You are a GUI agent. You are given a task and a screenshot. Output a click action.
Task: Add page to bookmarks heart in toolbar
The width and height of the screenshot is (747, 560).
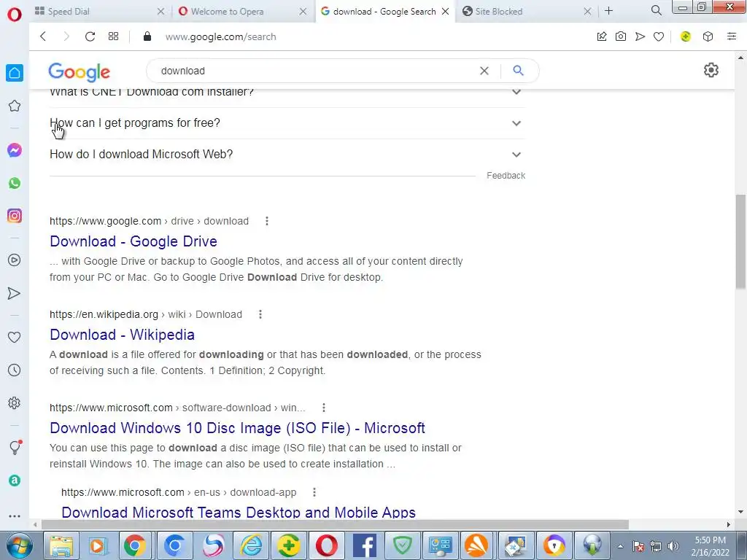(659, 36)
